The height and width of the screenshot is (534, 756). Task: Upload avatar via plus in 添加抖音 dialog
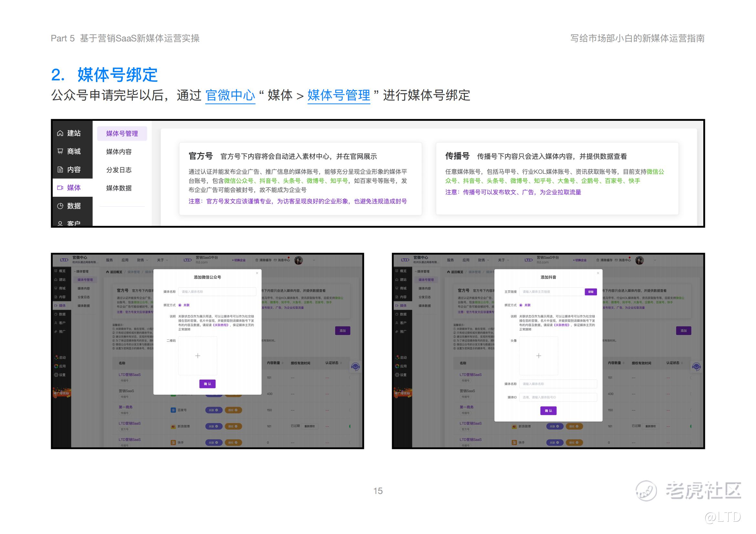(538, 356)
